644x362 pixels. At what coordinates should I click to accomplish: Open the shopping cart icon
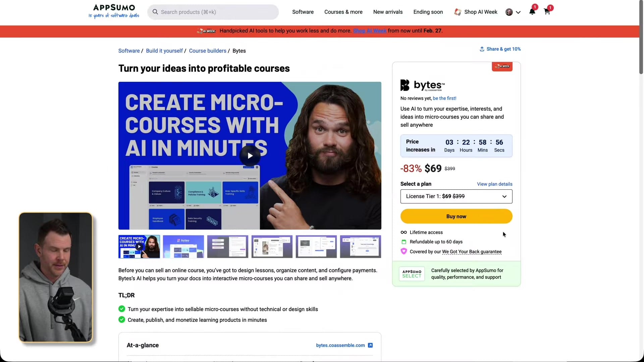coord(547,12)
